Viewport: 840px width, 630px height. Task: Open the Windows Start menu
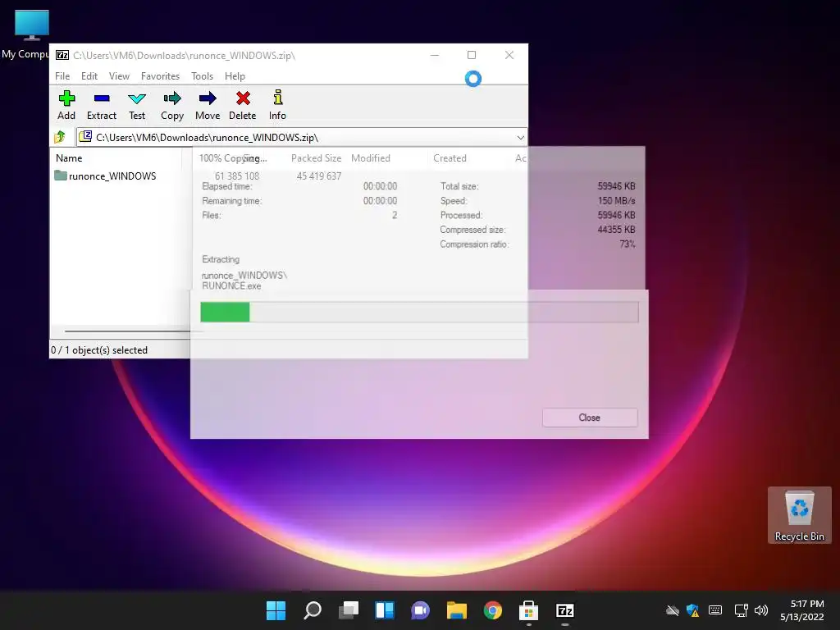[x=276, y=610]
